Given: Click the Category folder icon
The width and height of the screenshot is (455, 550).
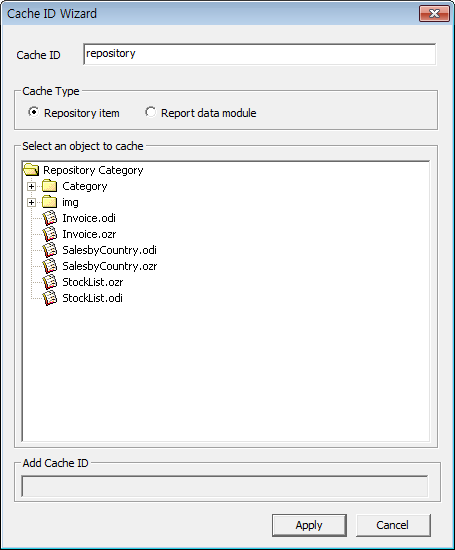Looking at the screenshot, I should point(49,186).
